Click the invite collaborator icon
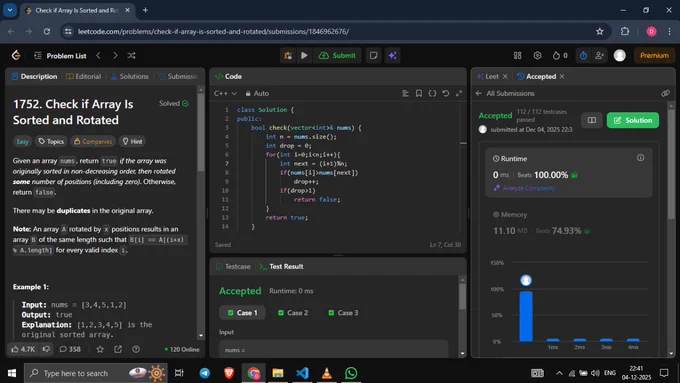 (x=599, y=56)
